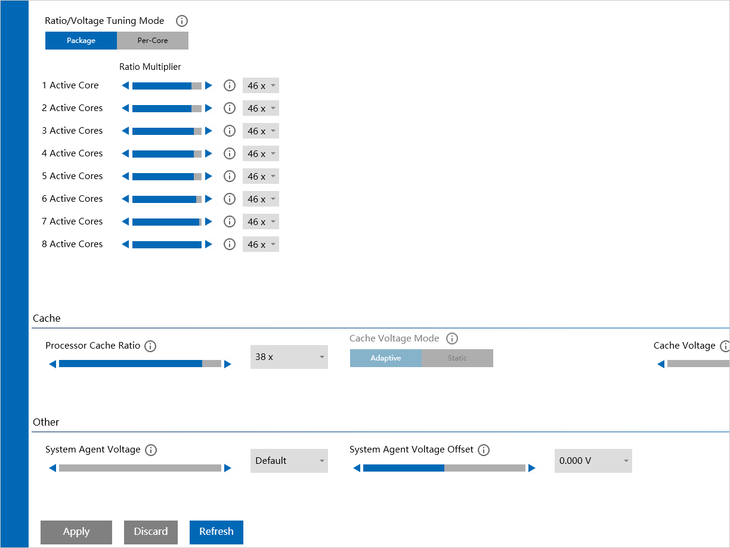Screen dimensions: 730x548
Task: Click info icon for 1 Active Core row
Action: click(229, 86)
